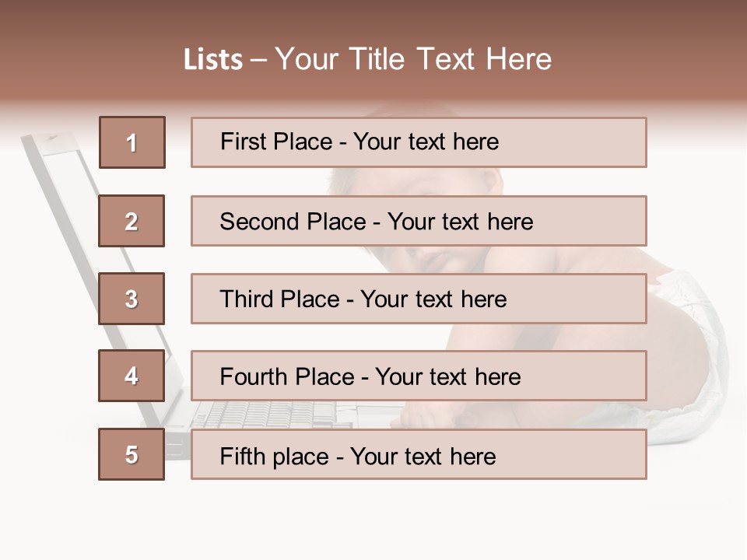The height and width of the screenshot is (560, 747).
Task: Select the number 3 box
Action: tap(132, 299)
